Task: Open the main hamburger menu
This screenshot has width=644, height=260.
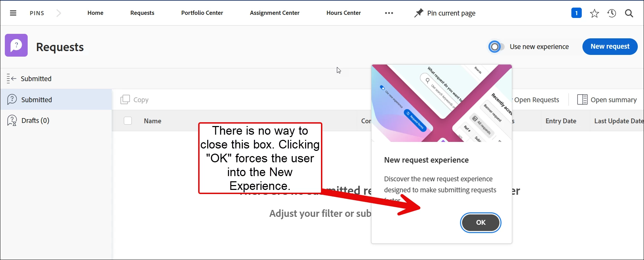Action: [13, 13]
